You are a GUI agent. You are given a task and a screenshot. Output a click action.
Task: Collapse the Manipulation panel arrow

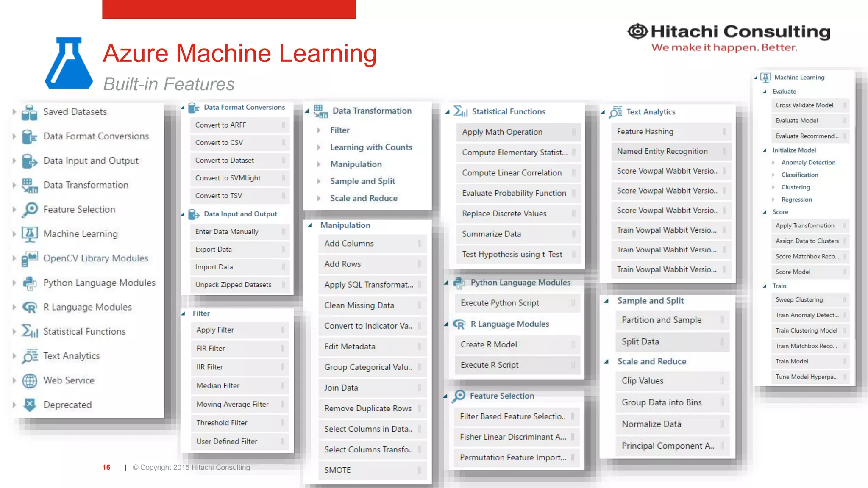click(309, 226)
